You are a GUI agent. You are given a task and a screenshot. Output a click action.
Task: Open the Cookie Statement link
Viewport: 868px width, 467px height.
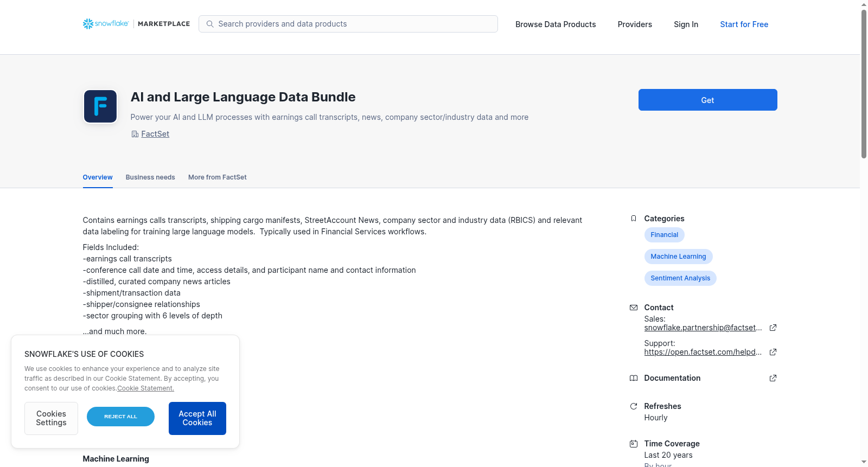pyautogui.click(x=145, y=388)
